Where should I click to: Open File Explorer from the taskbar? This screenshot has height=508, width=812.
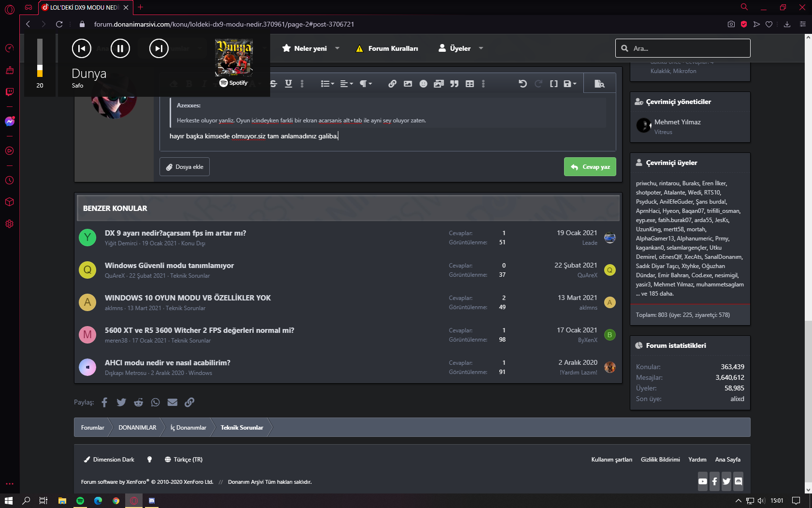(x=62, y=501)
